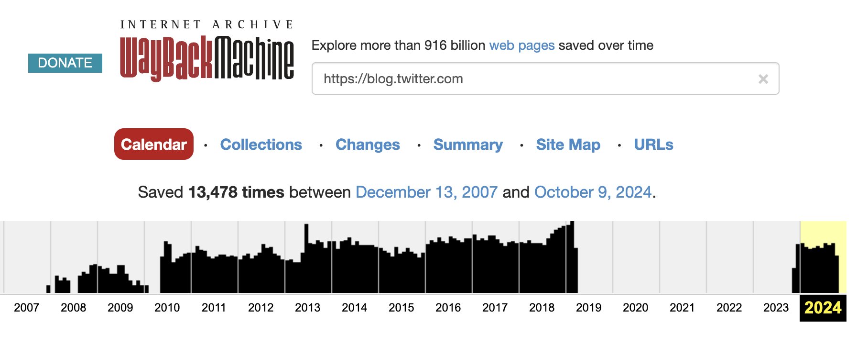This screenshot has width=868, height=357.
Task: Switch to the URLs tab
Action: click(653, 145)
